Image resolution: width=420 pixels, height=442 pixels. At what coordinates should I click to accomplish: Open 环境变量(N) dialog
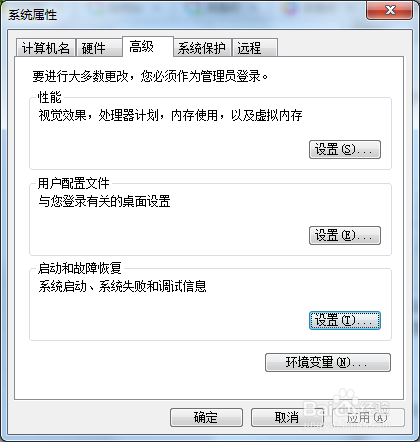(328, 362)
